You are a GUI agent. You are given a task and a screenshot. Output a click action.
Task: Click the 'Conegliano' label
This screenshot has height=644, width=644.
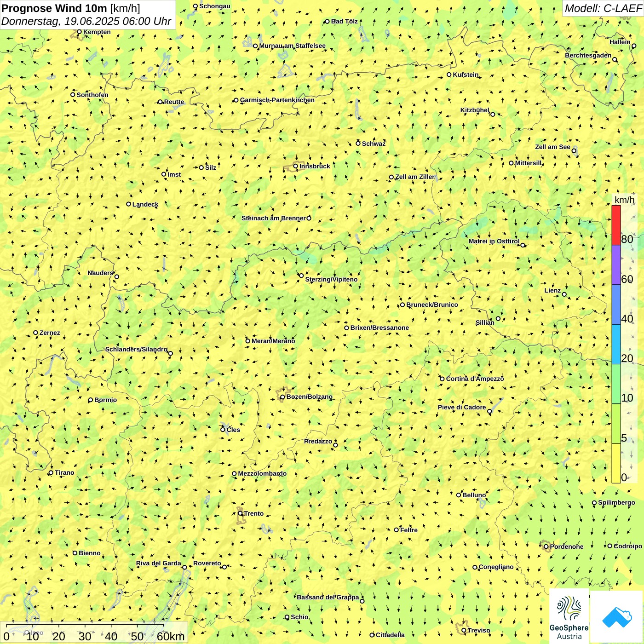(x=496, y=567)
